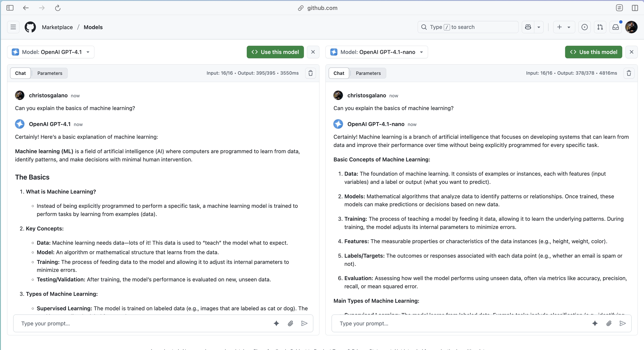Toggle the browser sidebar icon
This screenshot has width=644, height=350.
click(10, 8)
